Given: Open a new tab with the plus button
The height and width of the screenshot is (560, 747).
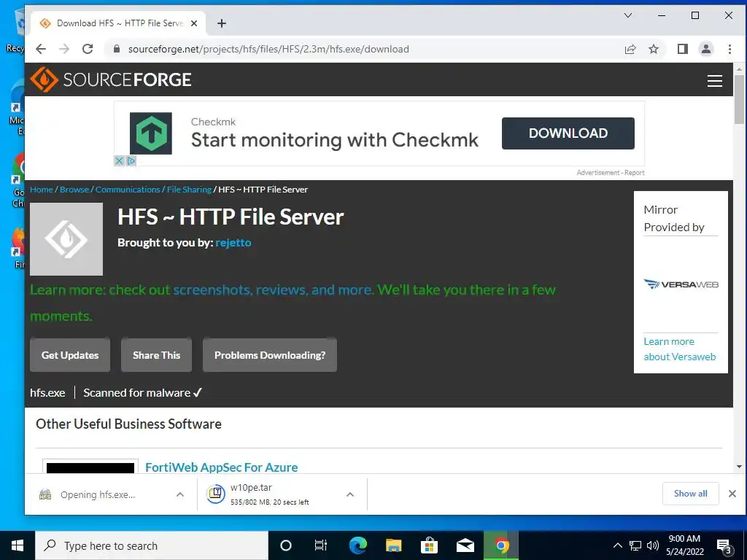Looking at the screenshot, I should click(x=222, y=23).
